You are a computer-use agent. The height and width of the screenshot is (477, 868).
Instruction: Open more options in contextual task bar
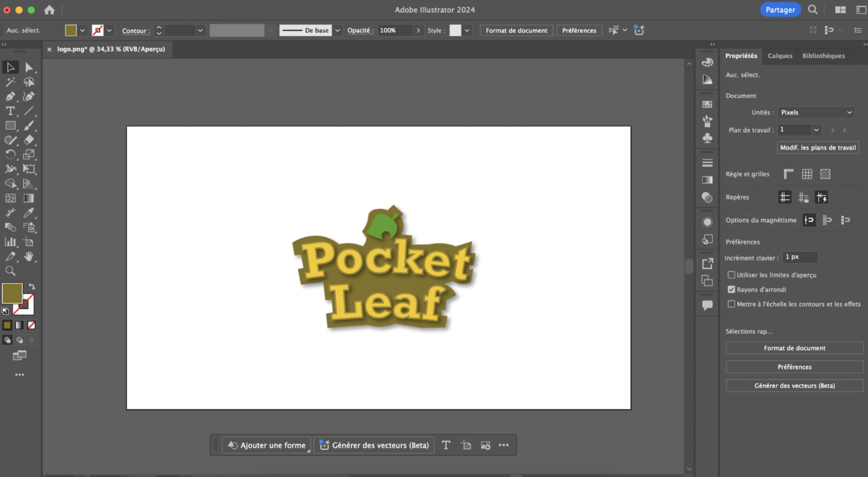click(x=503, y=445)
